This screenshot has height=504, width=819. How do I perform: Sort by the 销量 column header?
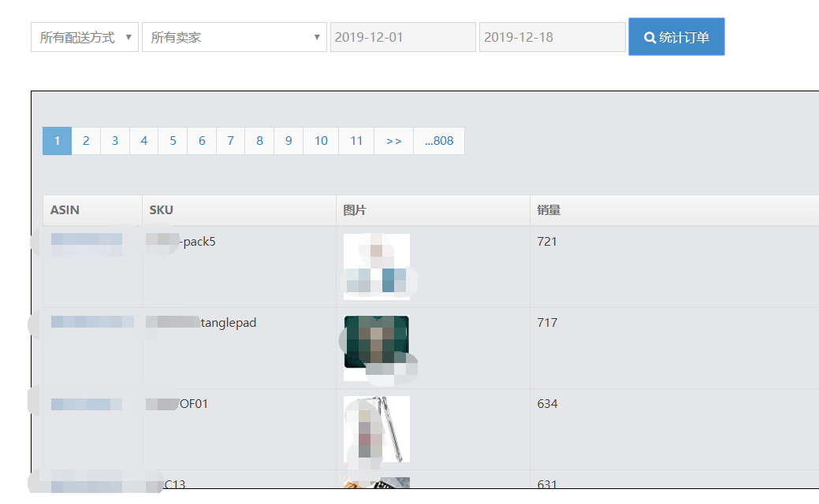pos(549,210)
